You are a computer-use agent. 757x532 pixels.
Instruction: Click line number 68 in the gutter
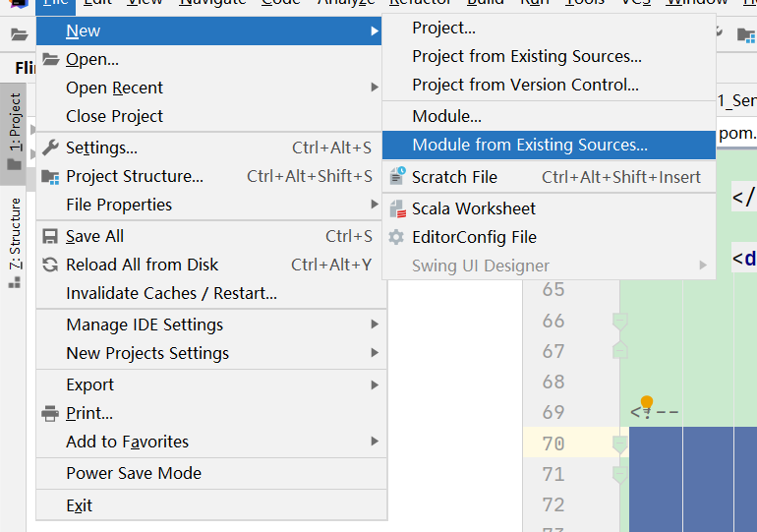553,382
